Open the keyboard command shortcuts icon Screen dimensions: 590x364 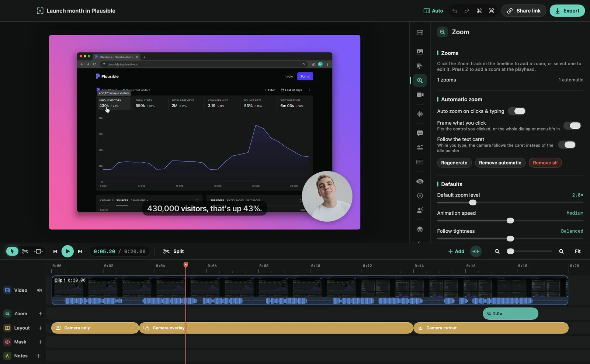[x=479, y=11]
